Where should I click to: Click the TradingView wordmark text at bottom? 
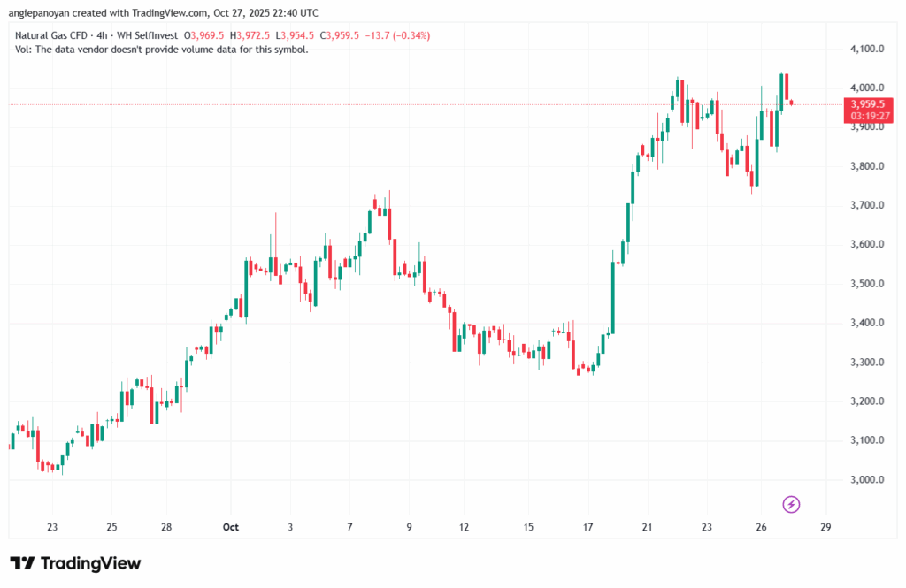pyautogui.click(x=90, y=563)
